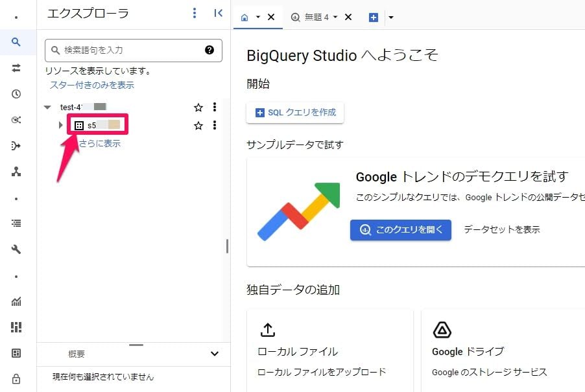Close the home tab
Image resolution: width=585 pixels, height=392 pixels.
pyautogui.click(x=271, y=17)
